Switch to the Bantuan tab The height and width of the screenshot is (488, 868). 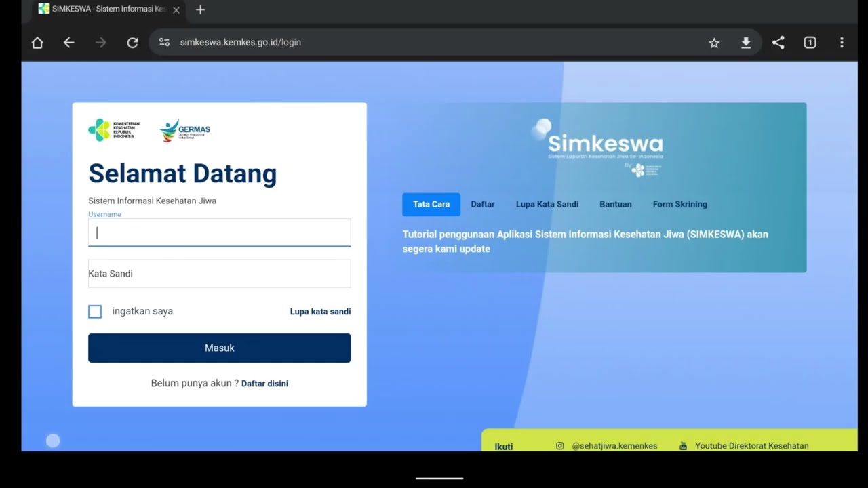[616, 204]
